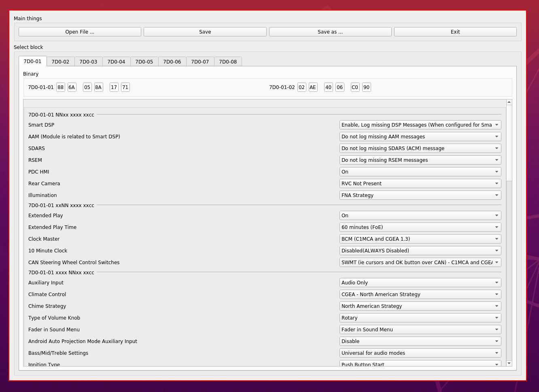Open the Climate Control dropdown
Screen dimensions: 539x392
420,295
